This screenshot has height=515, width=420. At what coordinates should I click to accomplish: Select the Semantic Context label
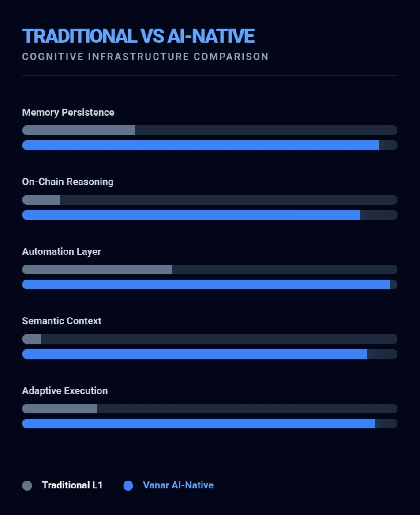[62, 321]
